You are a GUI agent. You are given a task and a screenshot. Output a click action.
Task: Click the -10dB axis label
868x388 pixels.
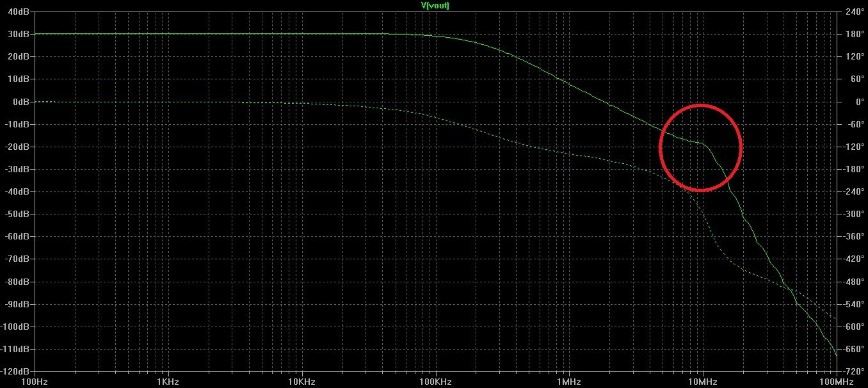[18, 124]
